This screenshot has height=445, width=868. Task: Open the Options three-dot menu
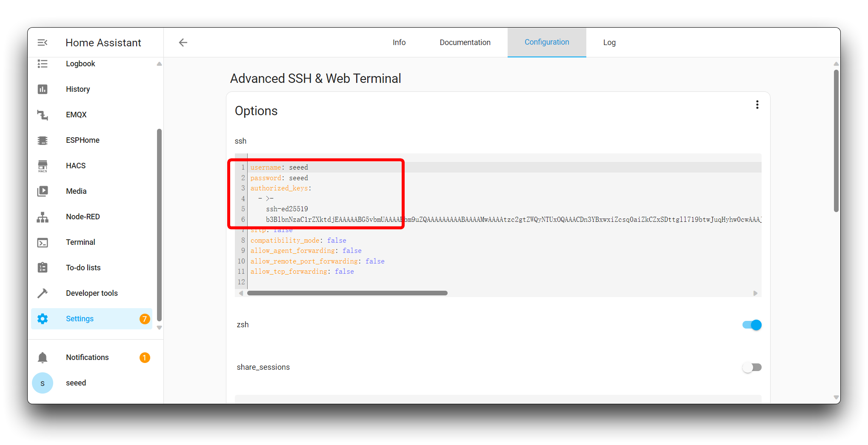(x=757, y=105)
